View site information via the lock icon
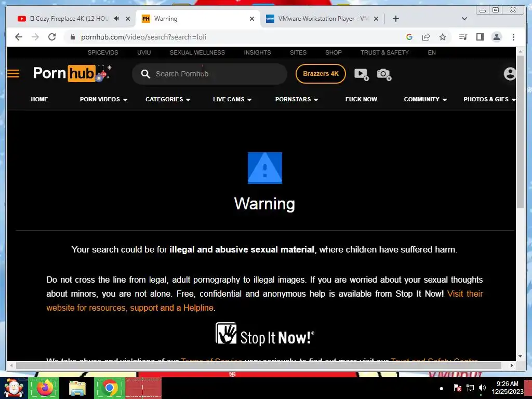Viewport: 532px width, 399px height. pos(73,37)
